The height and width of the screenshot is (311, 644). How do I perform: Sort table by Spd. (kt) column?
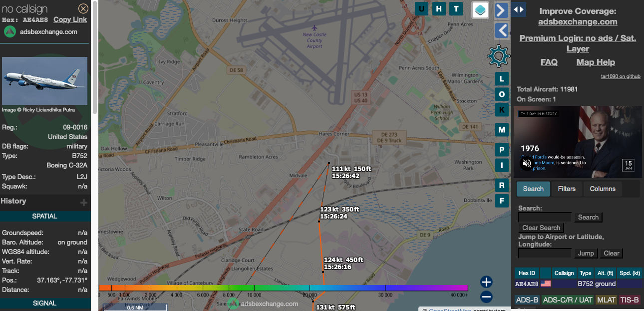pyautogui.click(x=630, y=273)
